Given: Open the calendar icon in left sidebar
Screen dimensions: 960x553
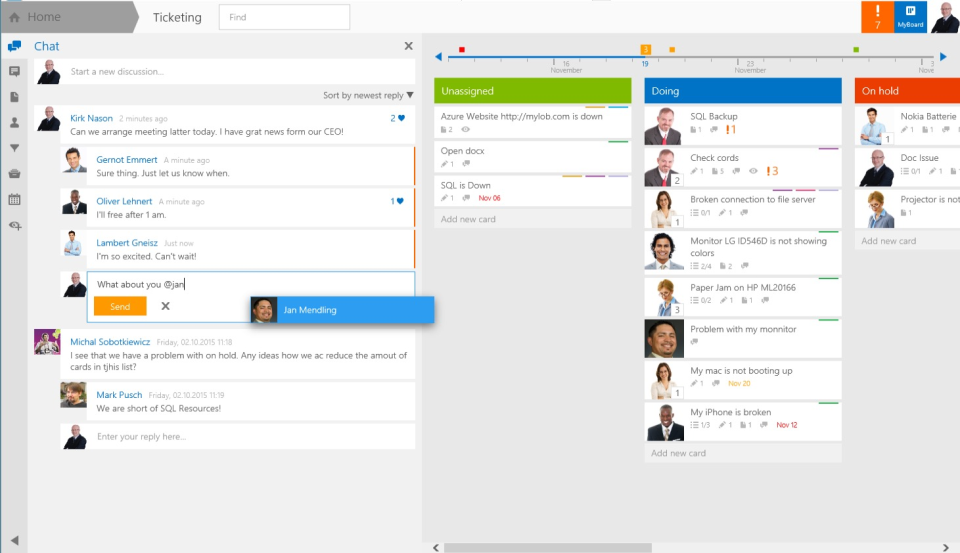Looking at the screenshot, I should [x=14, y=199].
